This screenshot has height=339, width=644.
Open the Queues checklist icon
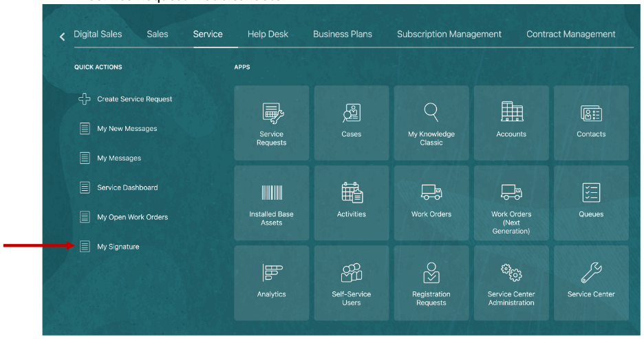pyautogui.click(x=591, y=192)
